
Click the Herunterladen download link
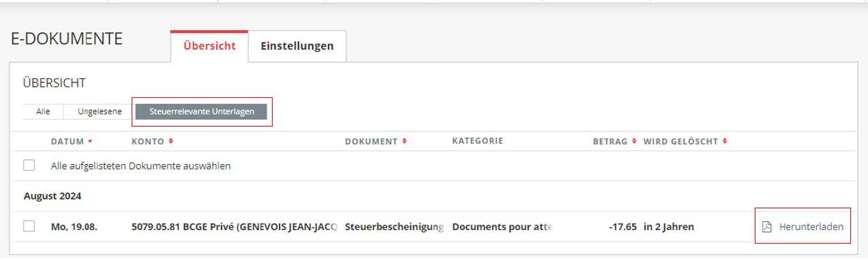coord(811,227)
